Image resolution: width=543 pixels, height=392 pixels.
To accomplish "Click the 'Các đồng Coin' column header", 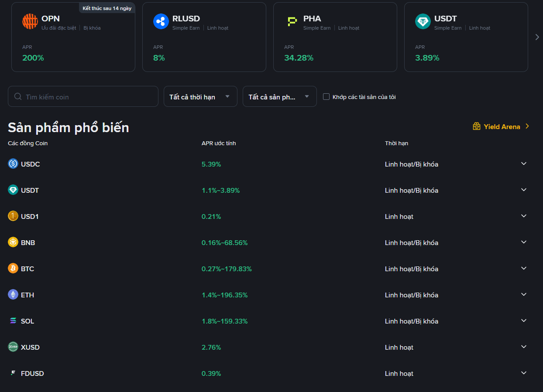I will 28,143.
